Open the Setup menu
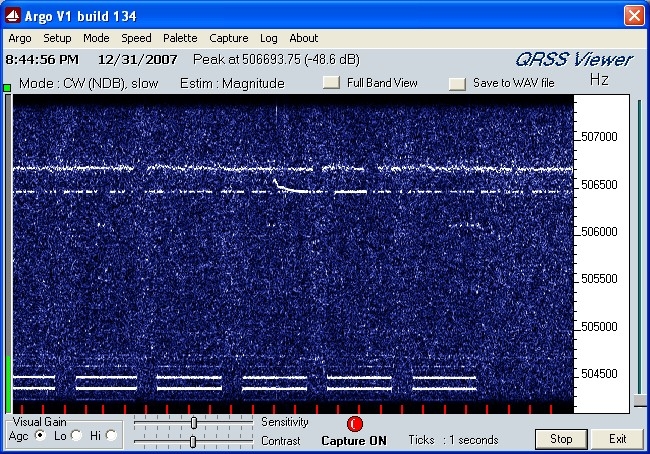 point(57,38)
